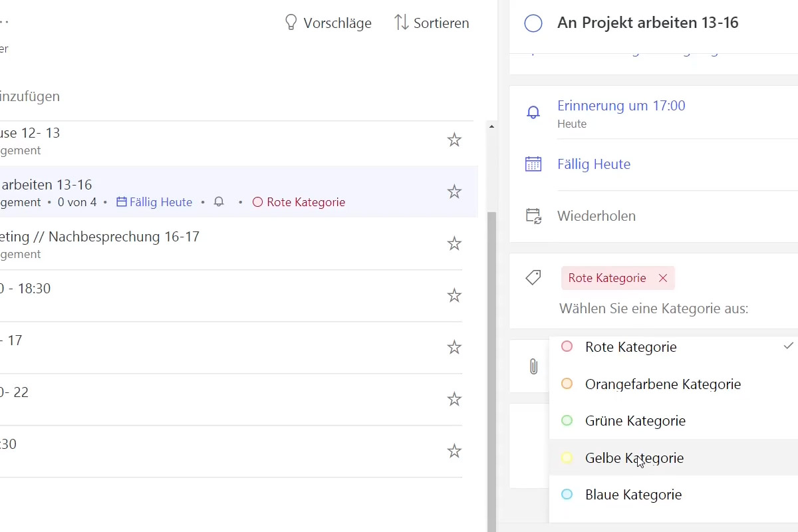Click the Heute text under the reminder
Viewport: 798px width, 532px height.
(572, 124)
